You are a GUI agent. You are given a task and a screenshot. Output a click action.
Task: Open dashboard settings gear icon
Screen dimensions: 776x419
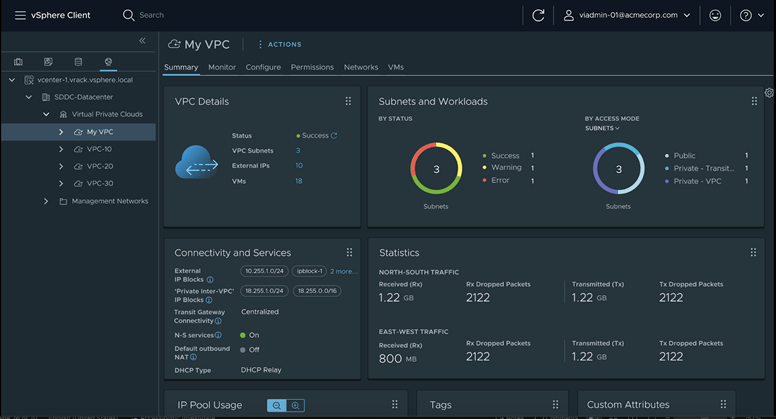tap(769, 93)
